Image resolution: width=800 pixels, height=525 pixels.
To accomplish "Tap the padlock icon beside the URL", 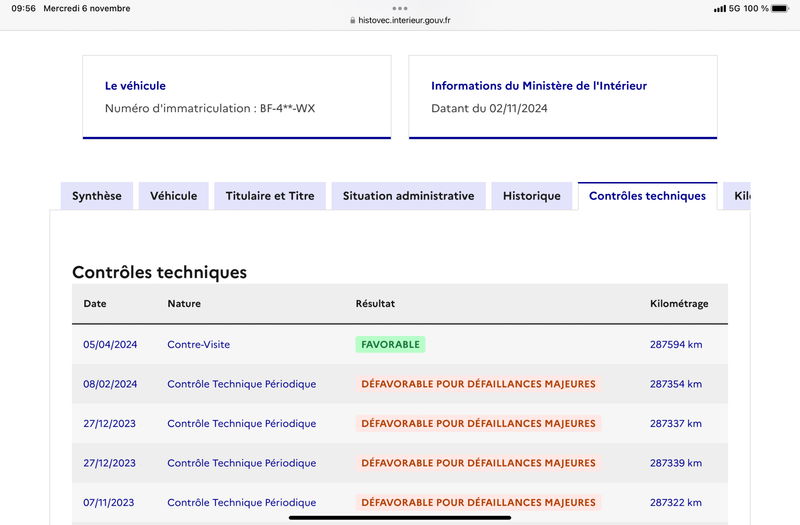I will (x=353, y=20).
